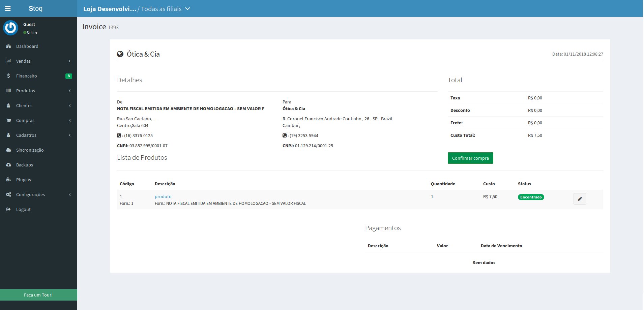Click the Stoq logo text
The width and height of the screenshot is (644, 310).
click(35, 8)
